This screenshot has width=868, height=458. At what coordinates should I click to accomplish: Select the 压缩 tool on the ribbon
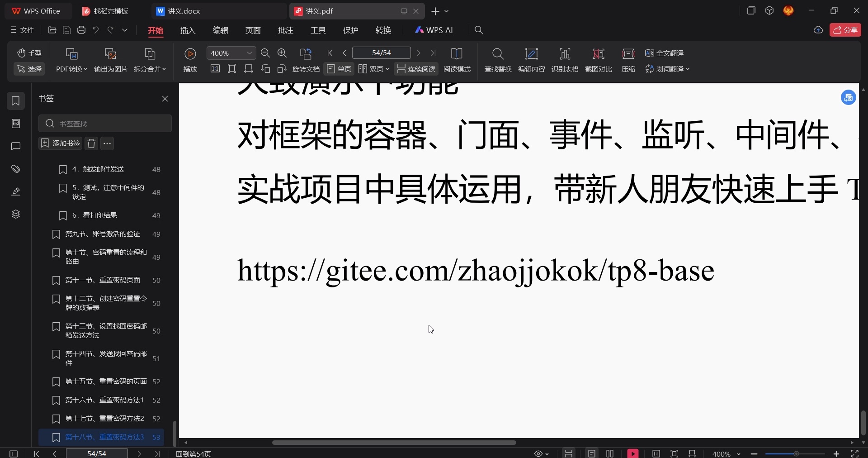[x=628, y=60]
